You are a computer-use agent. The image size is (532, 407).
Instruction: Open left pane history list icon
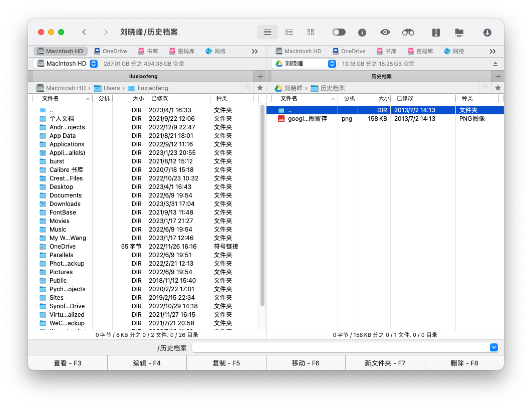[x=247, y=88]
